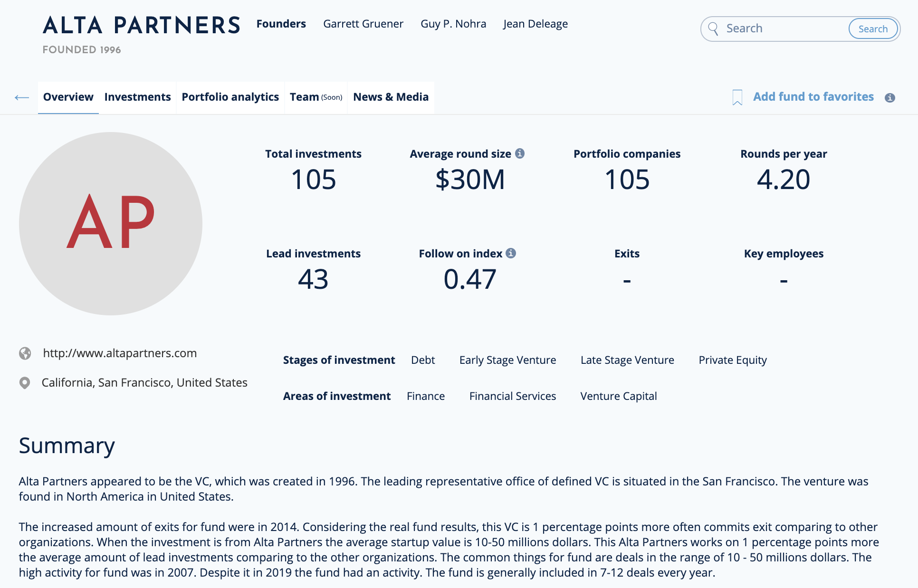Click the bookmark favorites icon
This screenshot has height=588, width=918.
(737, 97)
